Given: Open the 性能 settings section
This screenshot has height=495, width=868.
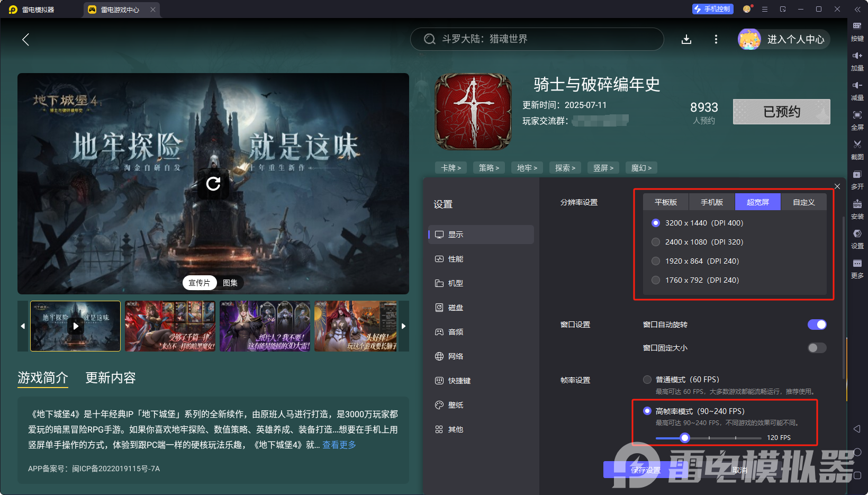Looking at the screenshot, I should [455, 259].
